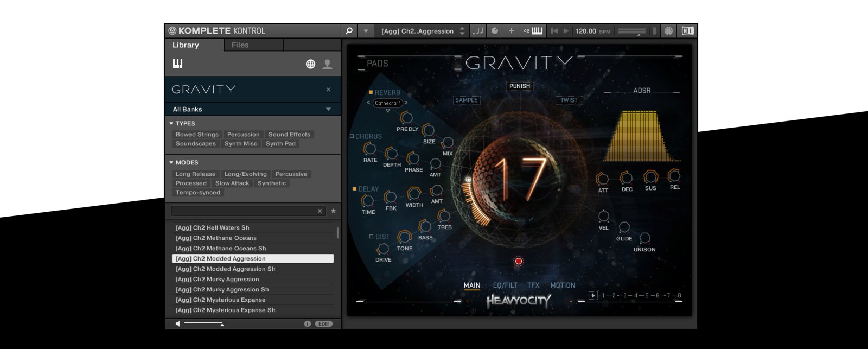The height and width of the screenshot is (349, 868).
Task: Toggle the DIST effect checkbox
Action: click(371, 237)
